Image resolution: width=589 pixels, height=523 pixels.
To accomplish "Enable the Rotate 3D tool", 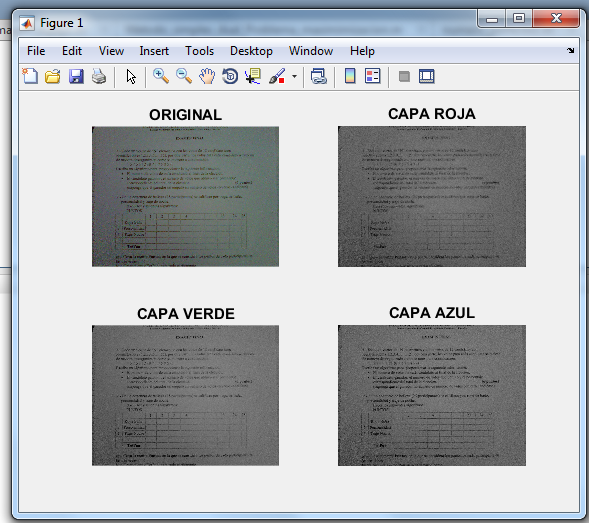I will [230, 76].
